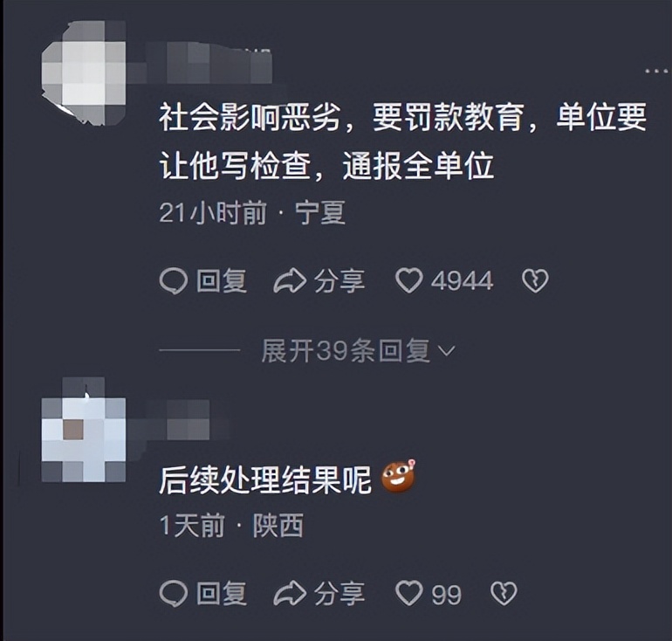The width and height of the screenshot is (672, 641).
Task: Expand the 39 replies thread
Action: pos(359,351)
